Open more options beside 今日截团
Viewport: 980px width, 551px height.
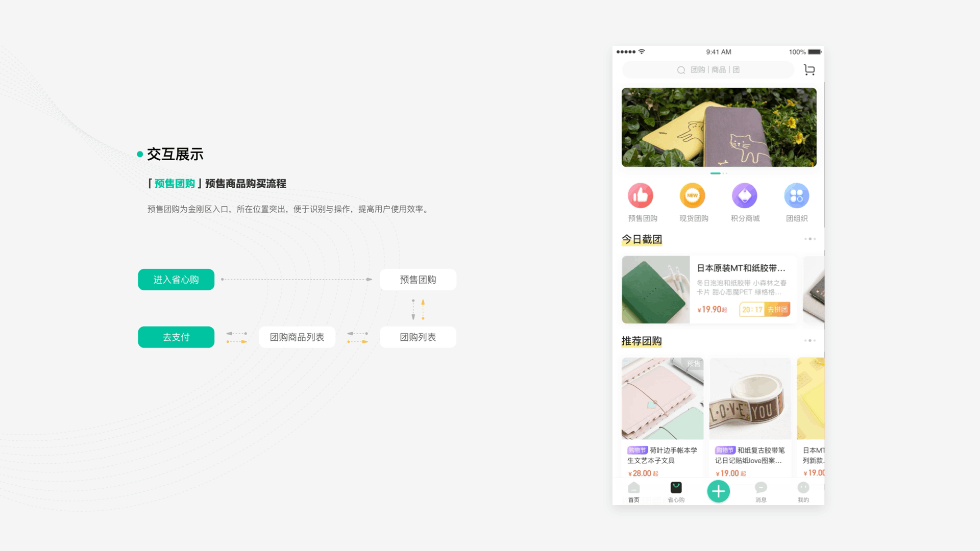(810, 239)
